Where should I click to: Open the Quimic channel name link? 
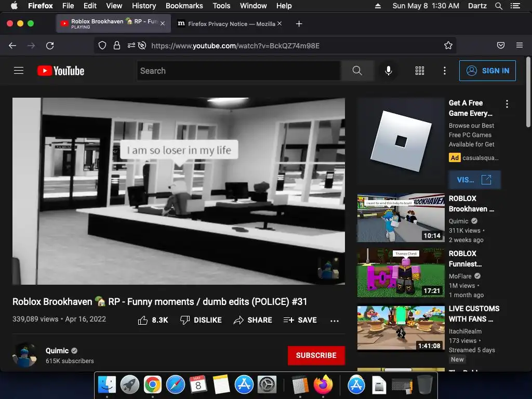57,351
